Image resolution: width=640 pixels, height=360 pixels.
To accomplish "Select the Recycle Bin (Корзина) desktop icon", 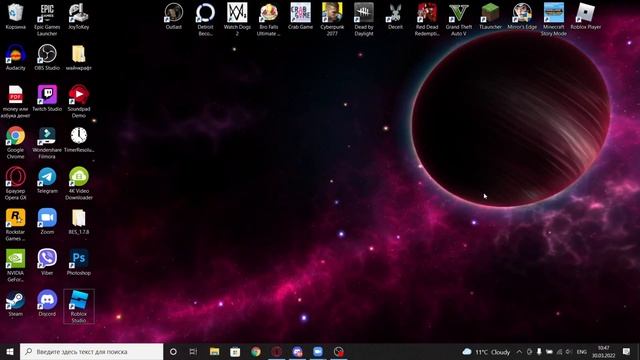I will tap(16, 16).
